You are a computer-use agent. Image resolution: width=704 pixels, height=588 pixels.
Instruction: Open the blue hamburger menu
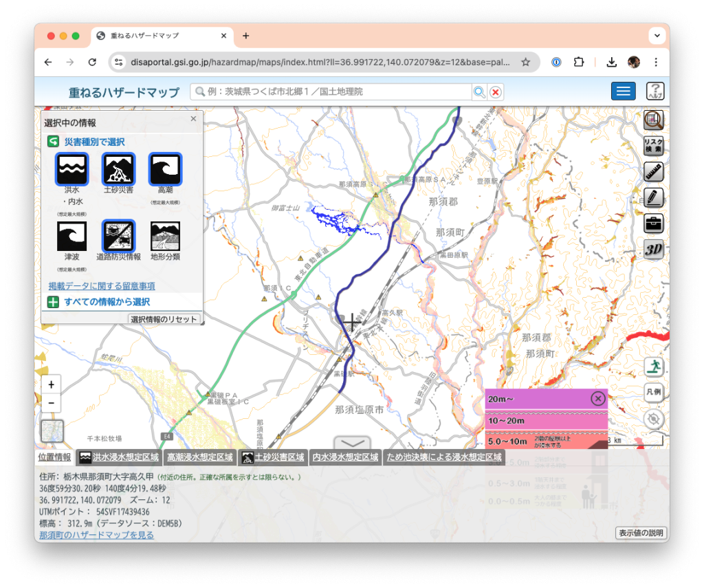click(623, 91)
